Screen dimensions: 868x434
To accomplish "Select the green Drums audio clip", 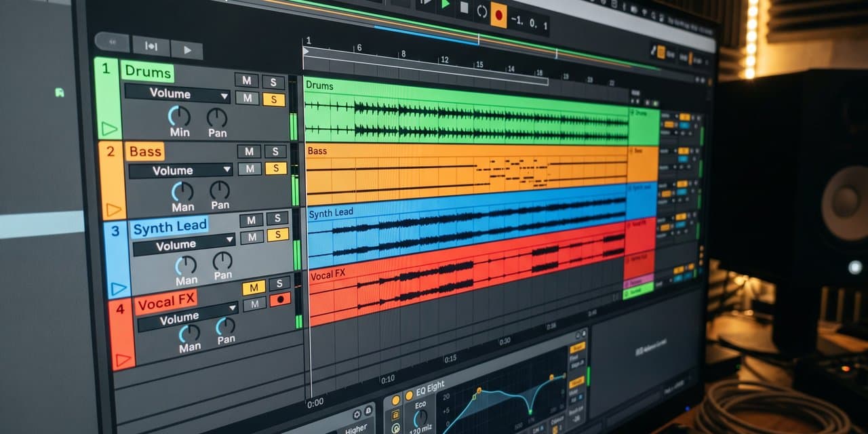I will tap(466, 113).
